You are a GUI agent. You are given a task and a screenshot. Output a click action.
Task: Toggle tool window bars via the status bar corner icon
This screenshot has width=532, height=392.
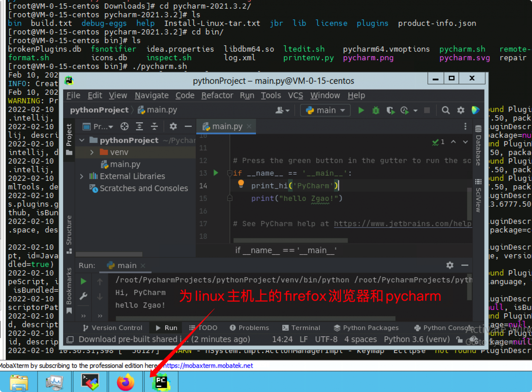(70, 339)
